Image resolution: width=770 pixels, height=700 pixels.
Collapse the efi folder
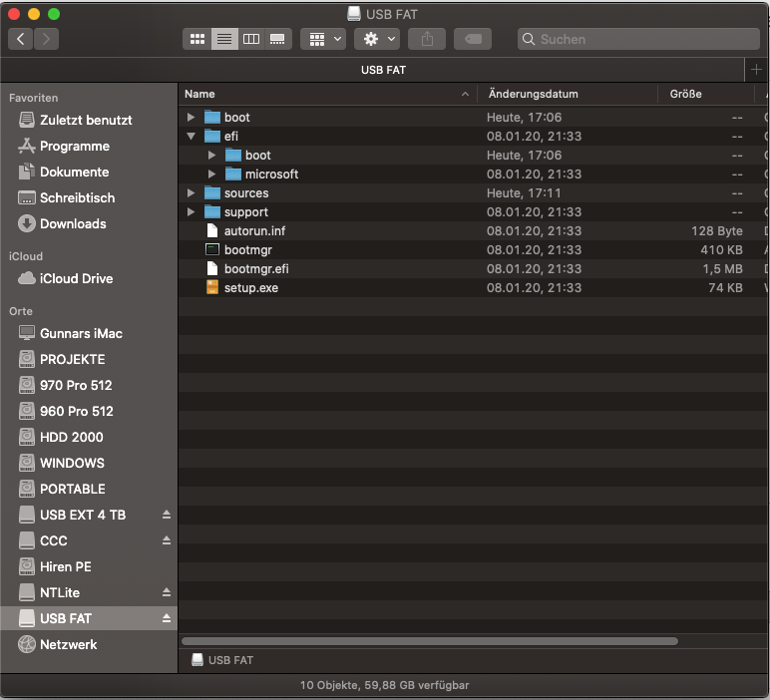[192, 136]
